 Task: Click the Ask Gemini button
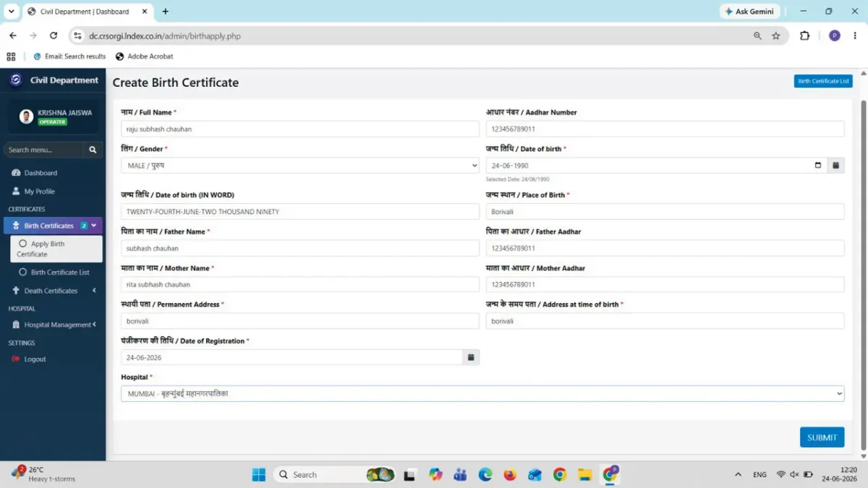click(749, 12)
